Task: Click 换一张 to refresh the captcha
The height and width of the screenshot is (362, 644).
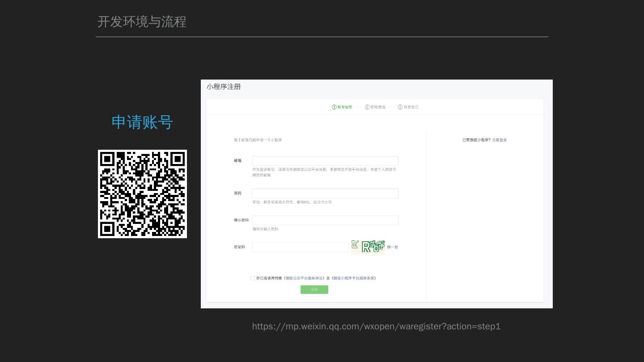Action: (392, 247)
